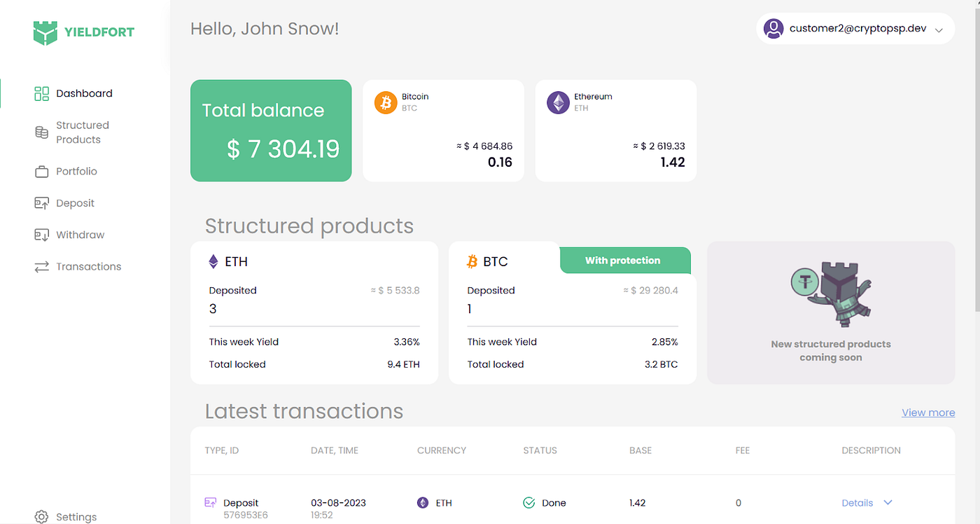Click the Latest transactions heading

coord(304,411)
